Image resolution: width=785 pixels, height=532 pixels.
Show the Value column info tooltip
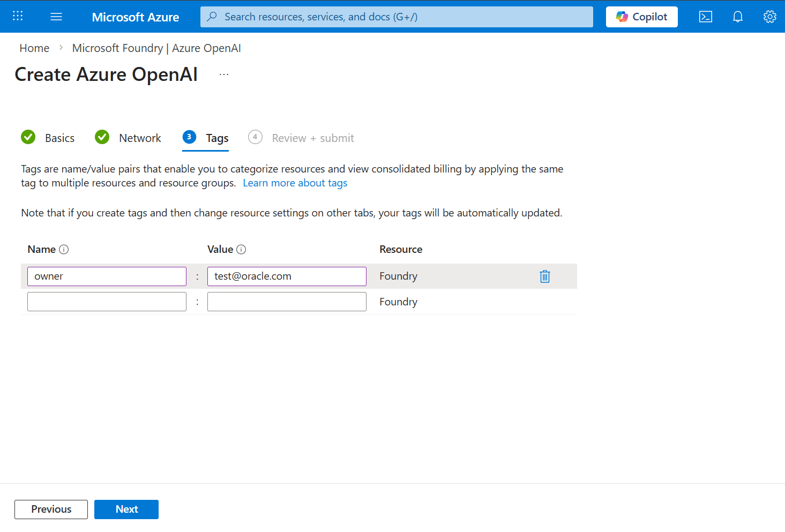pyautogui.click(x=242, y=249)
